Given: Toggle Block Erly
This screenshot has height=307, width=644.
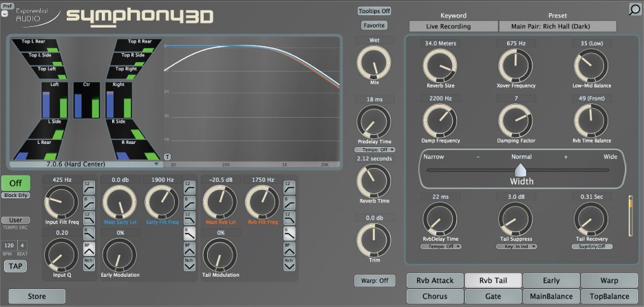Looking at the screenshot, I should (16, 195).
